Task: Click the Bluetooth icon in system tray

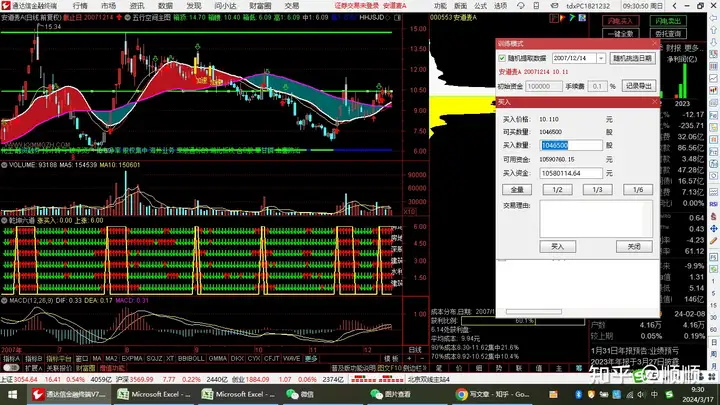Action: [579, 394]
